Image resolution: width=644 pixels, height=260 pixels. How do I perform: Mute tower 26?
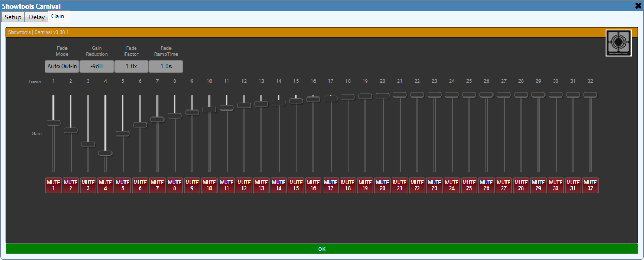click(487, 185)
